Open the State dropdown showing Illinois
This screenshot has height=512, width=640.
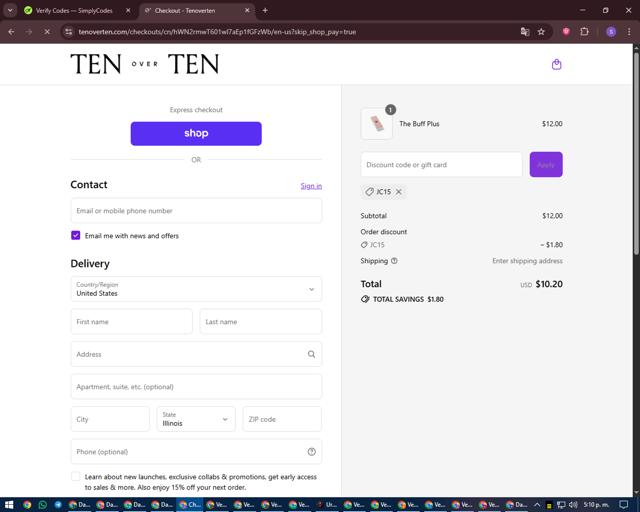click(196, 419)
